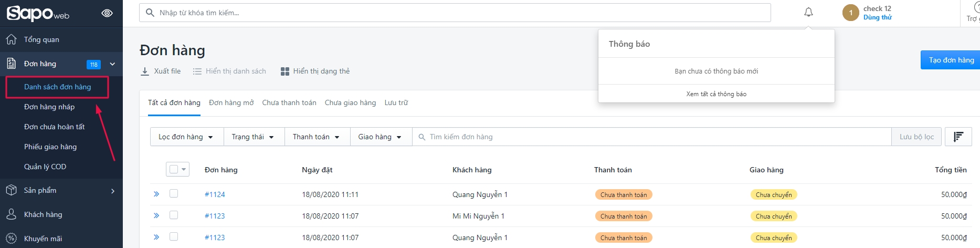Open the Lọc đơn hàng dropdown
The image size is (980, 248).
point(186,137)
